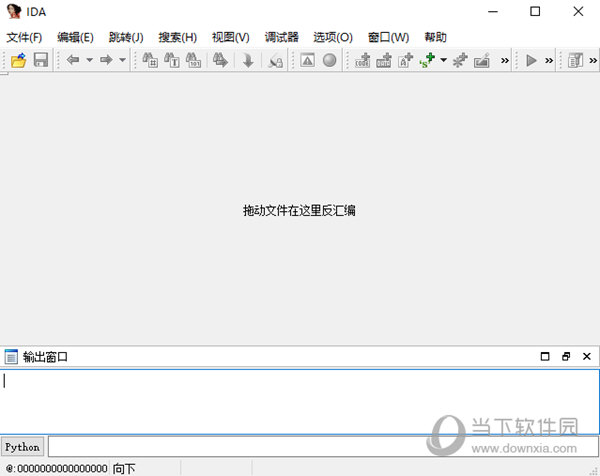Open dropdown beside the green S icon
Image resolution: width=600 pixels, height=476 pixels.
[443, 60]
